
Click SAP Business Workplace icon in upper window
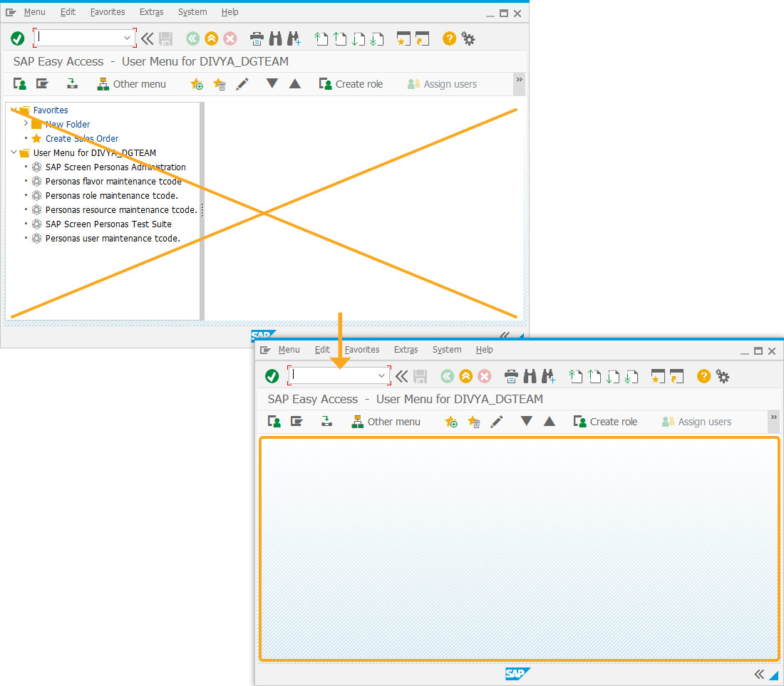point(72,84)
